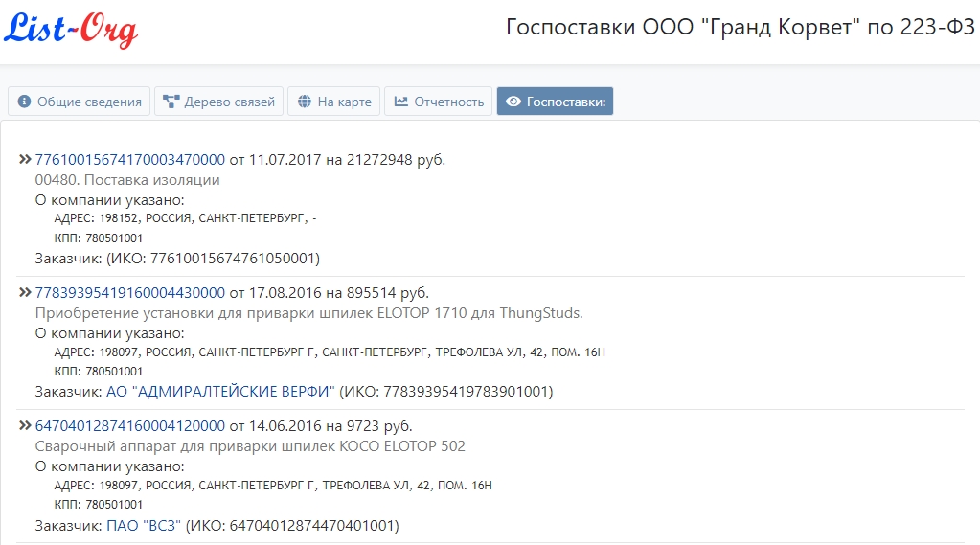Click the Госпоставки ООО "Гранд Корвет" page heading
This screenshot has height=545, width=980.
740,28
